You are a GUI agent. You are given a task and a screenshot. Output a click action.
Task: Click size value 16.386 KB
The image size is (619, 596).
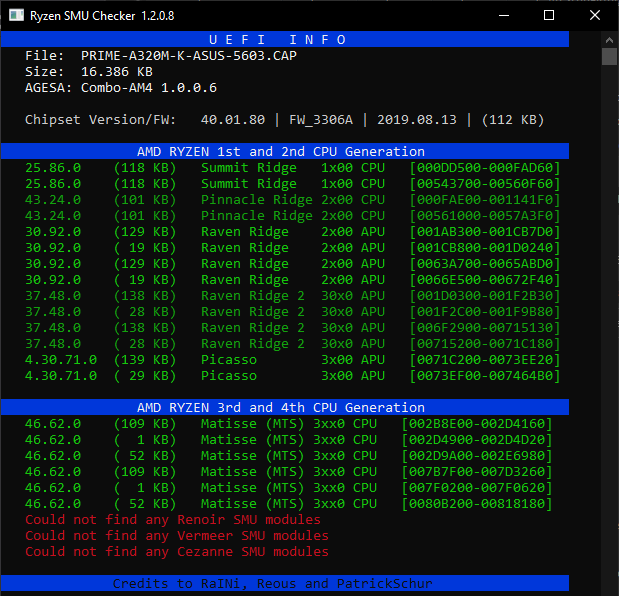(x=117, y=72)
